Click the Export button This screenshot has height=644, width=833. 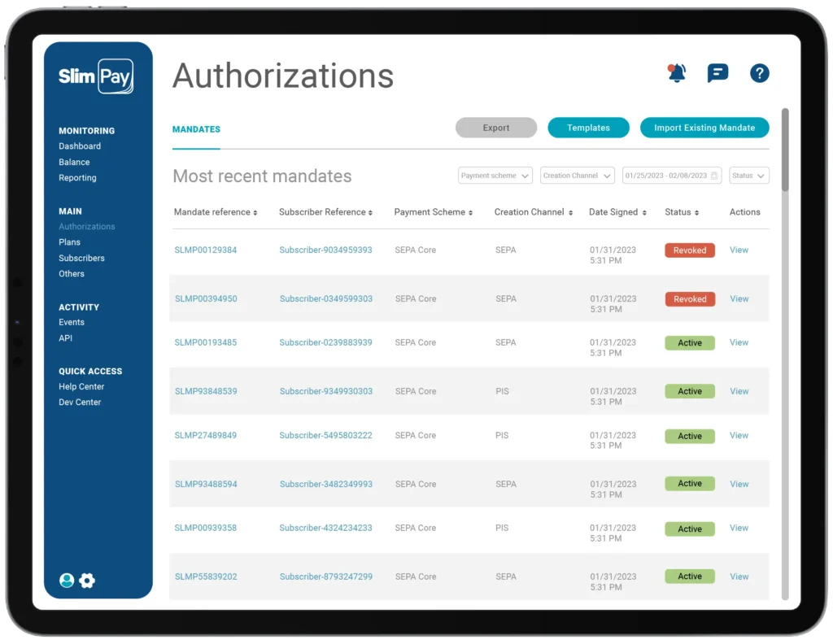click(496, 128)
